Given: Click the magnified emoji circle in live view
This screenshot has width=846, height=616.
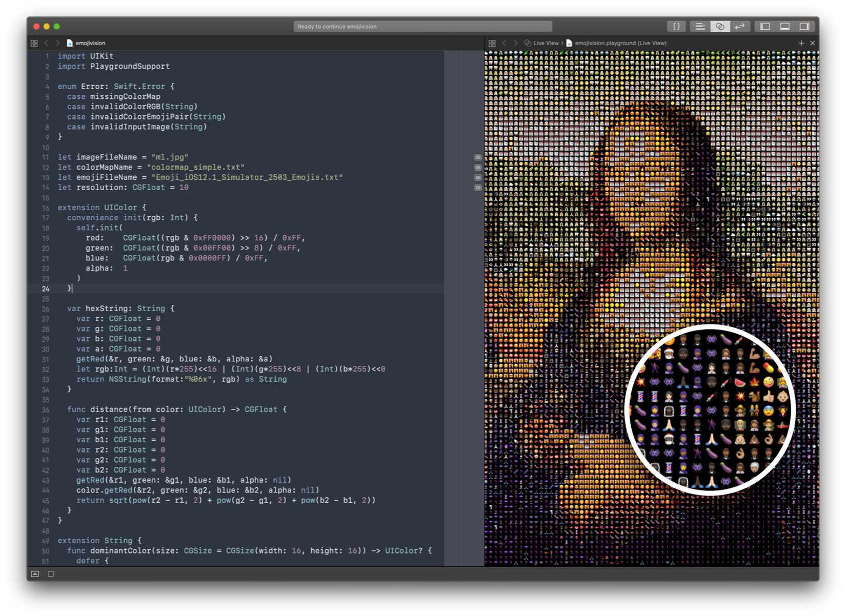Looking at the screenshot, I should [710, 410].
